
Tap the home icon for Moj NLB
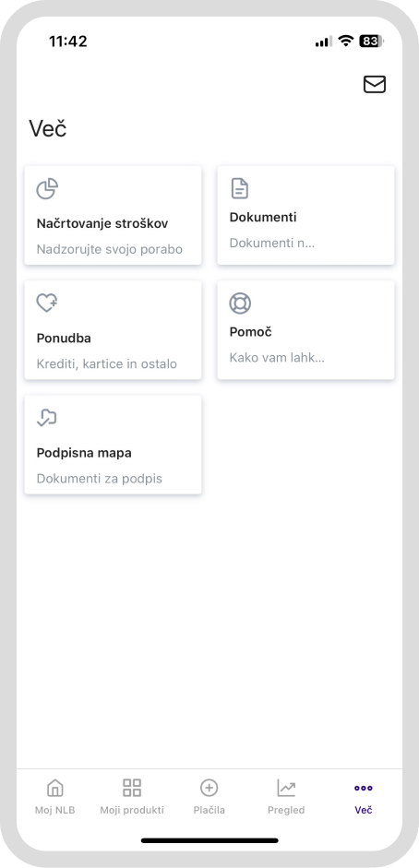tap(54, 788)
